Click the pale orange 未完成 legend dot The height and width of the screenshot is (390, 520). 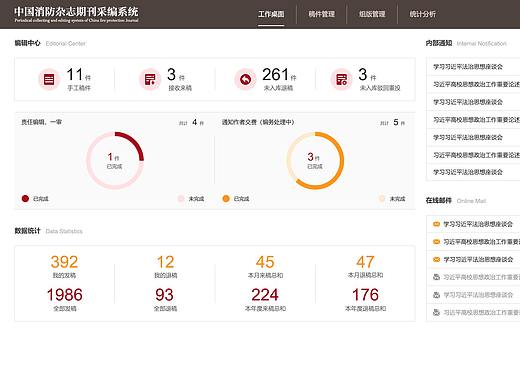[382, 199]
